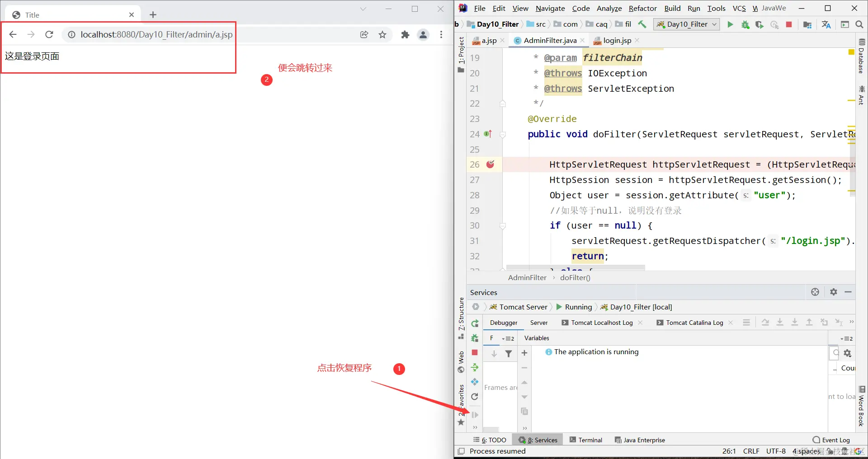Viewport: 868px width, 459px height.
Task: Click the Step Into debugger icon
Action: pos(780,322)
